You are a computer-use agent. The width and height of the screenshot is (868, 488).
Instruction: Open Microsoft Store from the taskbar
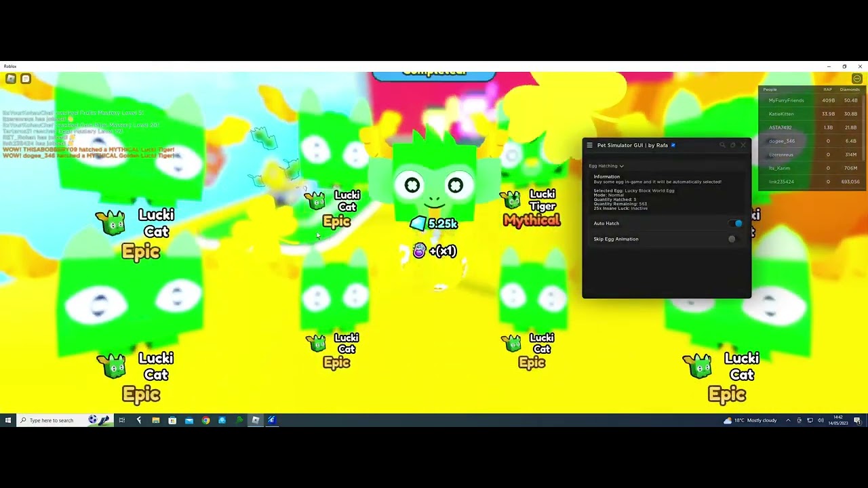(172, 420)
